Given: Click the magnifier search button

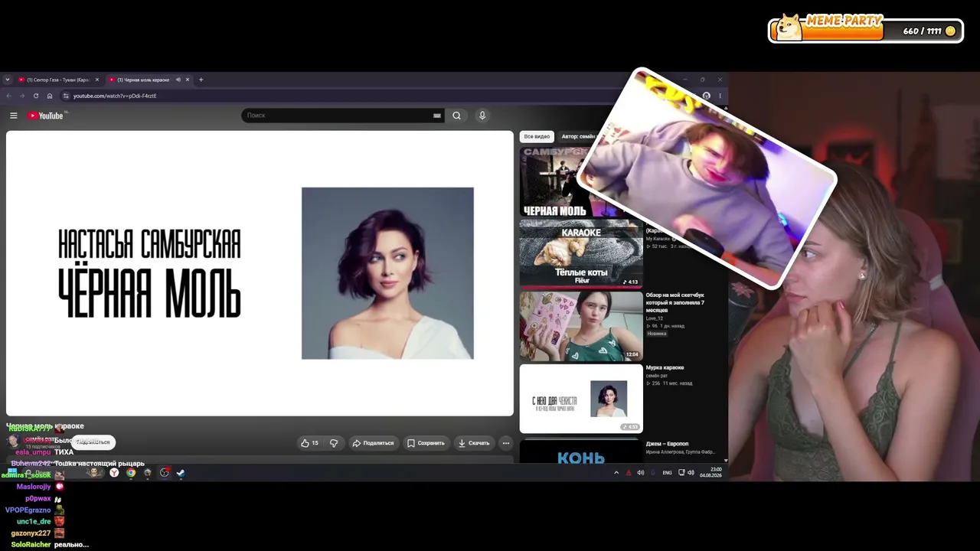Looking at the screenshot, I should (x=456, y=116).
